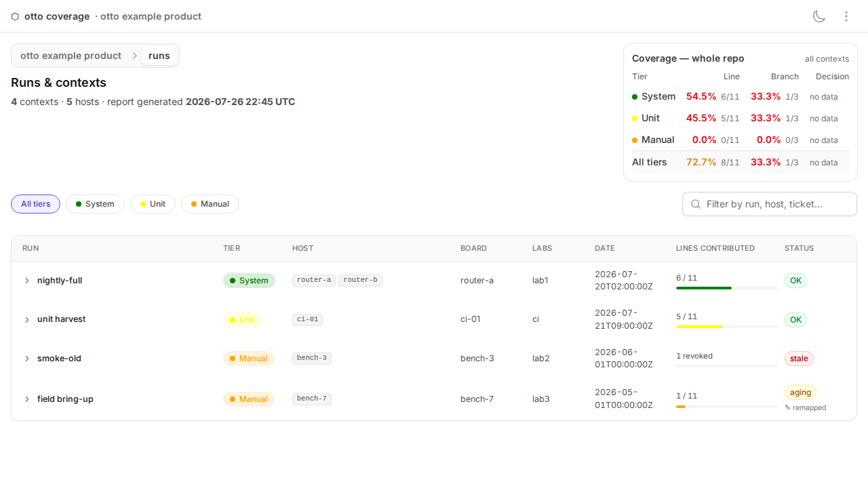The height and width of the screenshot is (488, 868).
Task: Expand the smoke-old run row
Action: (27, 359)
